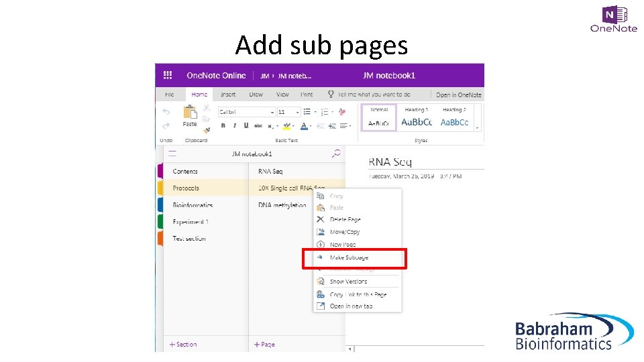Copy selection via ribbon copy icon
The width and height of the screenshot is (644, 362).
pyautogui.click(x=207, y=119)
